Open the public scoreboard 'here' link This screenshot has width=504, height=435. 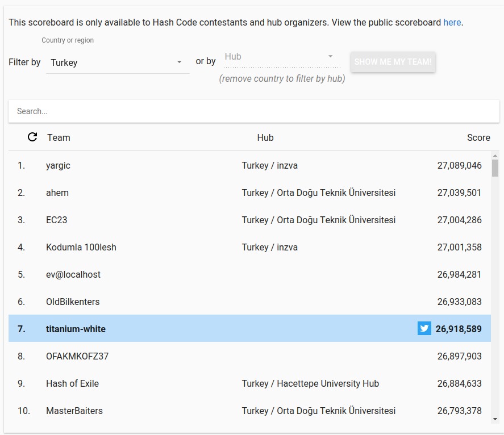[x=452, y=22]
